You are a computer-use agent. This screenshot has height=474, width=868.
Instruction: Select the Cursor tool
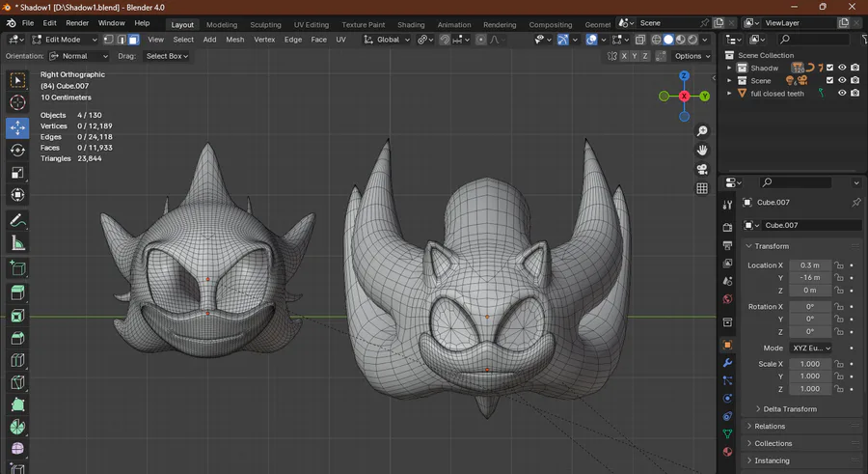click(x=17, y=103)
